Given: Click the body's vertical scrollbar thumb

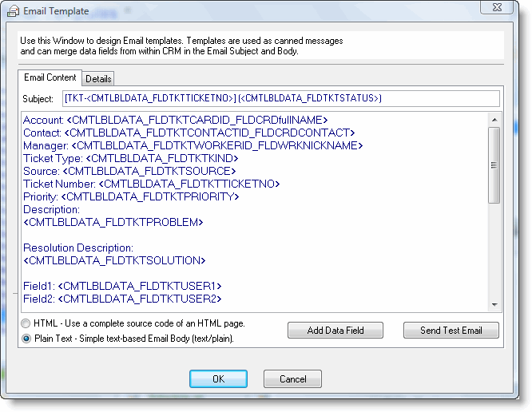Looking at the screenshot, I should [x=494, y=165].
